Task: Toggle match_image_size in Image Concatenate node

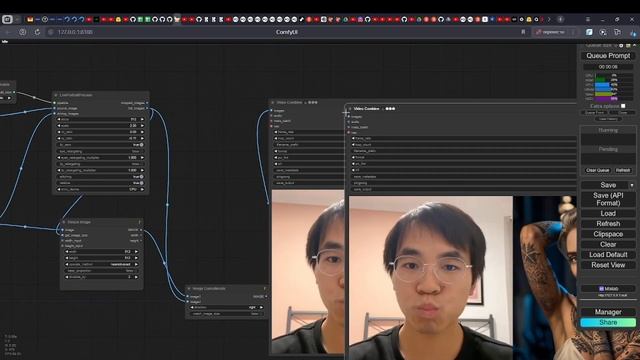Action: (x=227, y=314)
